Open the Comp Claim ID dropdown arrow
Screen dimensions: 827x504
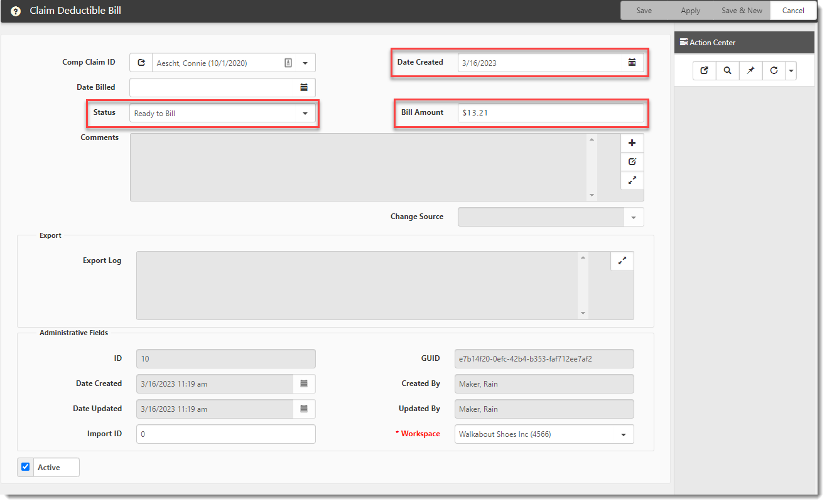[305, 63]
